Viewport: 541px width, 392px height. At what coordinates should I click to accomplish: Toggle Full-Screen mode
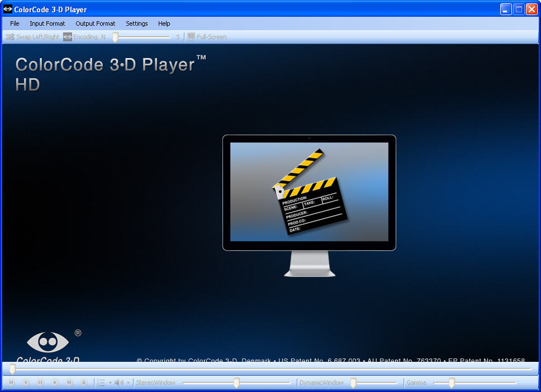pyautogui.click(x=207, y=37)
